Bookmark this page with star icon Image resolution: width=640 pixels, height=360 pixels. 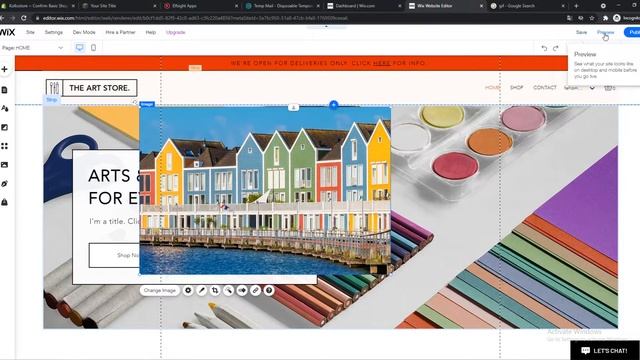[x=592, y=18]
